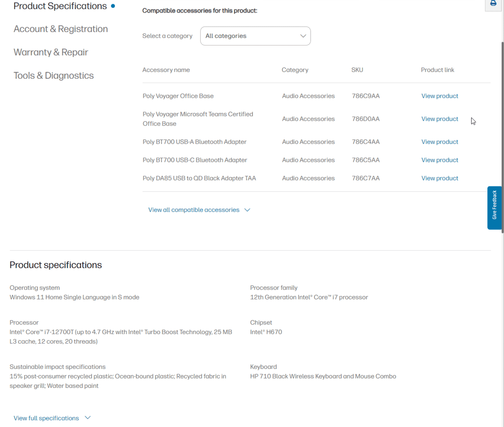Navigate to Tools & Diagnostics
The width and height of the screenshot is (504, 427).
click(53, 76)
